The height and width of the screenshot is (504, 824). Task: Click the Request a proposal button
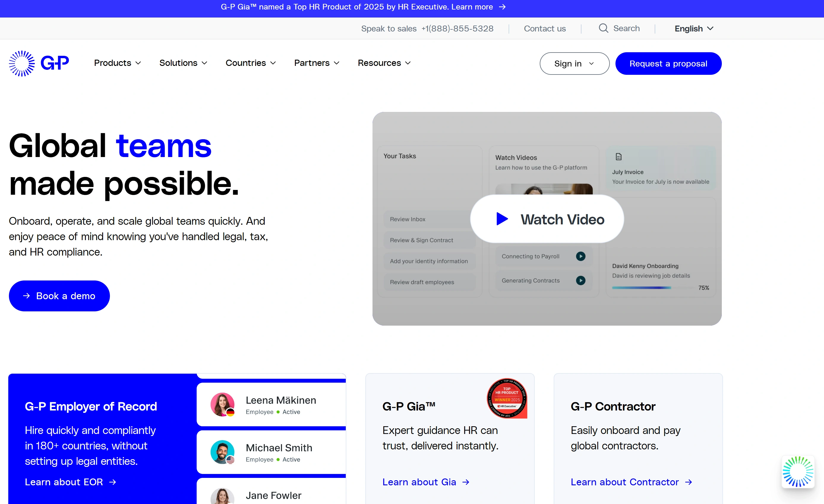[x=668, y=64]
